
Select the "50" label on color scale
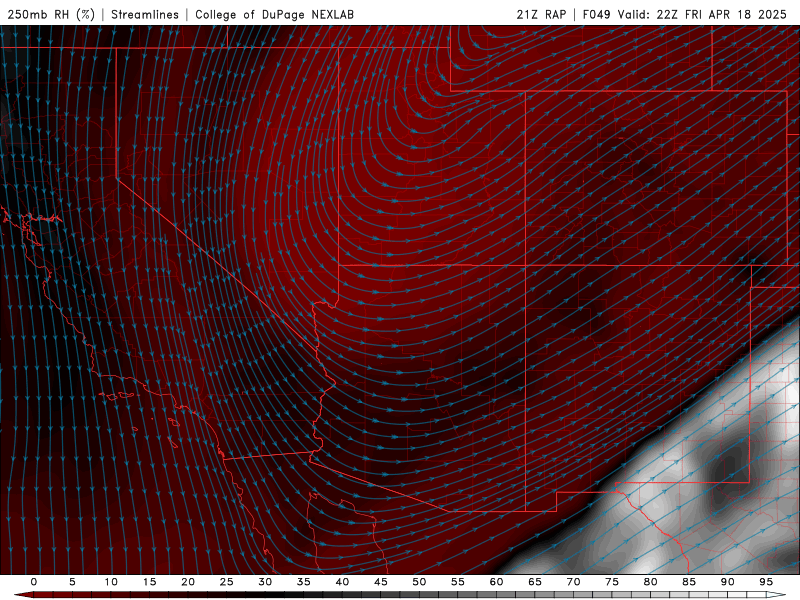point(419,582)
